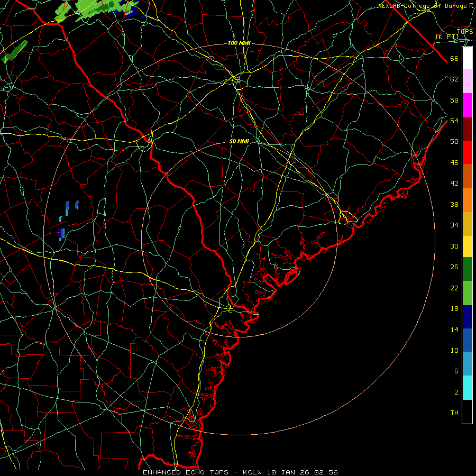Click the 'KCLX' radar site identifier

point(253,472)
